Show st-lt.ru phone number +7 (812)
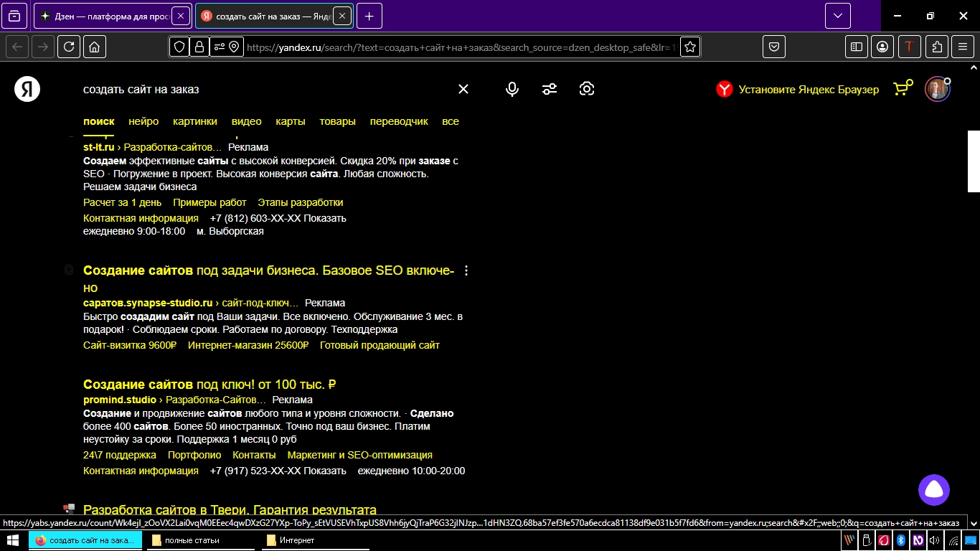Viewport: 980px width, 551px height. point(278,218)
